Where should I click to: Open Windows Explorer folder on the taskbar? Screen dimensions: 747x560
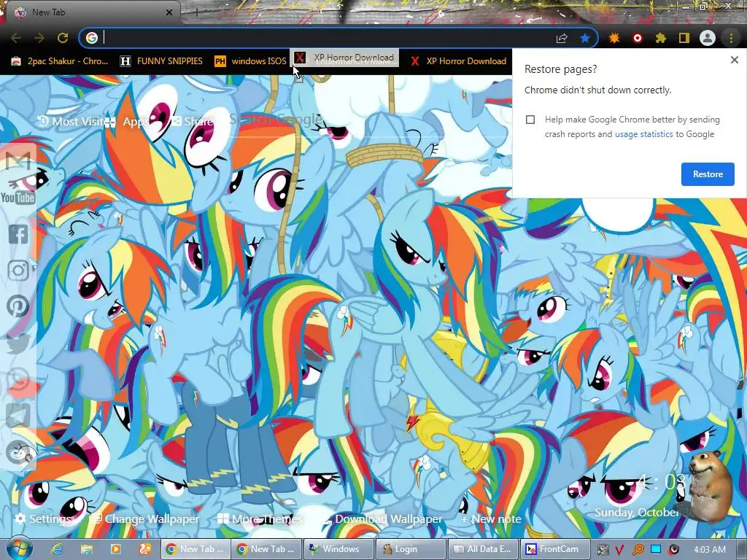pyautogui.click(x=86, y=549)
